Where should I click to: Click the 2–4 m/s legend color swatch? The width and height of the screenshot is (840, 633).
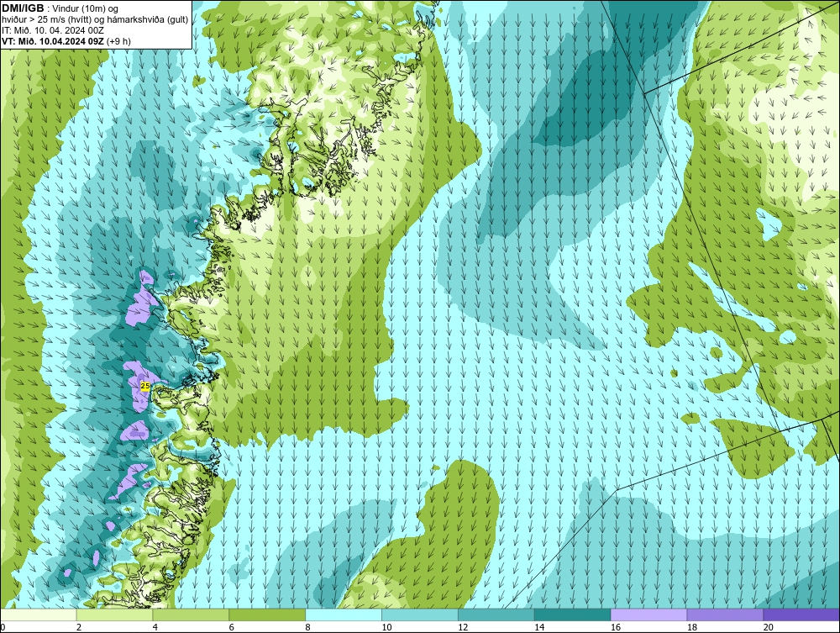tap(114, 615)
